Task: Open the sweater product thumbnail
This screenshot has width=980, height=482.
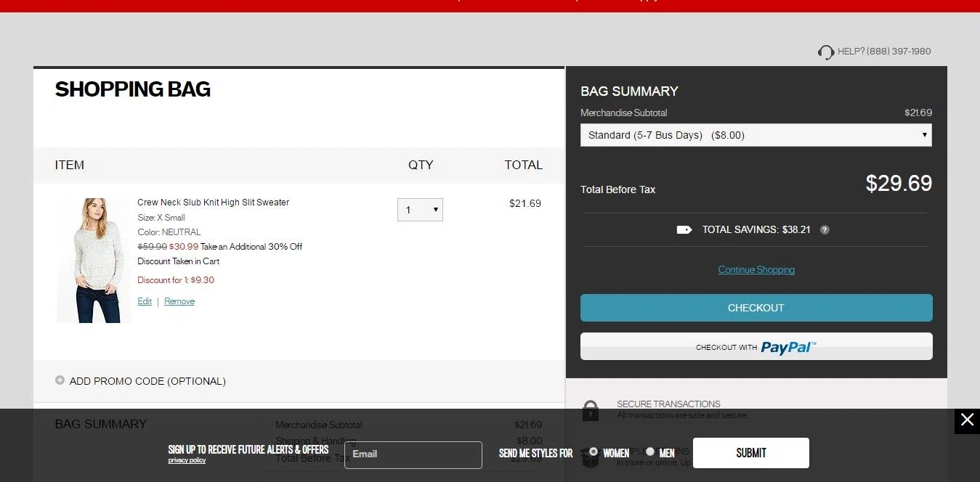Action: pyautogui.click(x=94, y=260)
